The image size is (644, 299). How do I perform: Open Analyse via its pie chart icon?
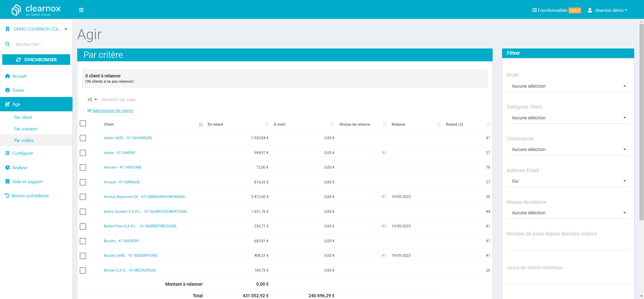8,167
